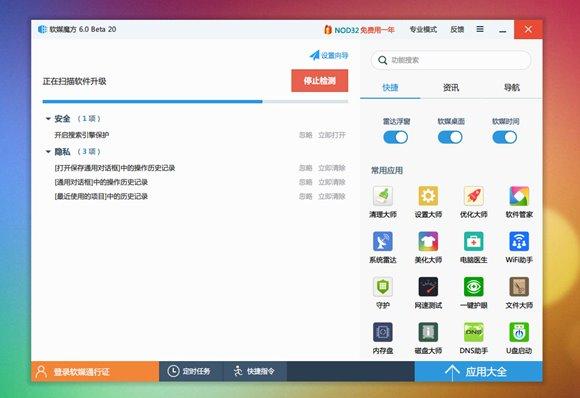Launch the 美化大师 shirt icon
Screen dimensions: 580x398
coord(428,242)
